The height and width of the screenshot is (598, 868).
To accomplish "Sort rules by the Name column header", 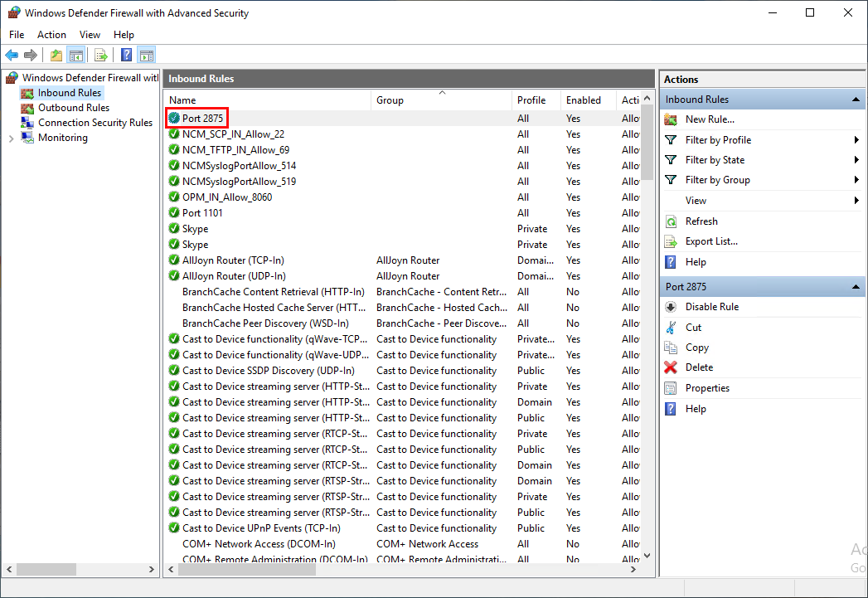I will 268,100.
